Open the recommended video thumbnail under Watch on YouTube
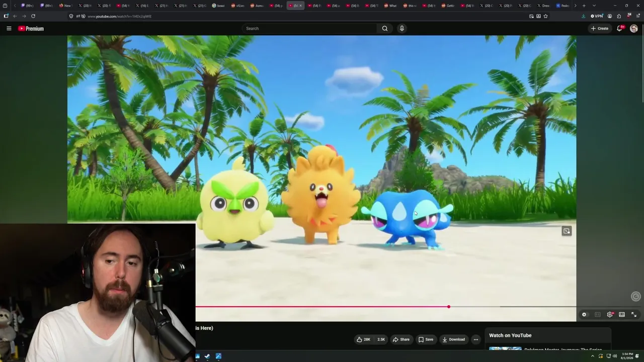 point(505,349)
